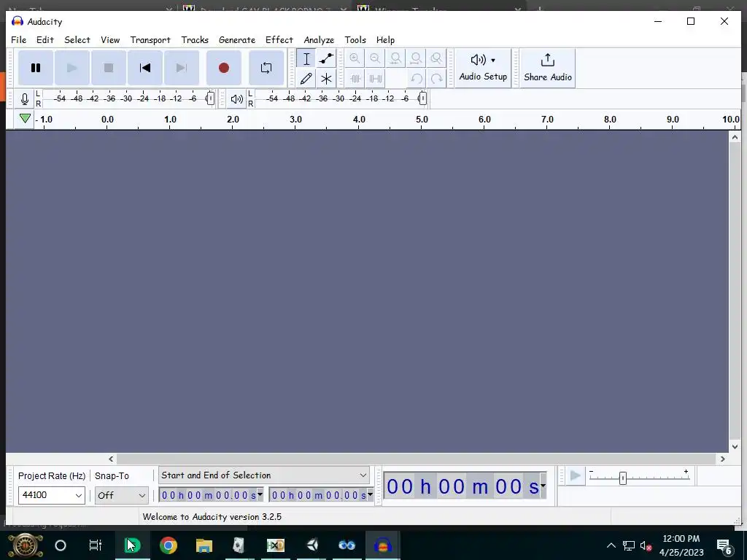Screen dimensions: 747x560
Task: Open selection end time format arrow
Action: click(x=370, y=494)
